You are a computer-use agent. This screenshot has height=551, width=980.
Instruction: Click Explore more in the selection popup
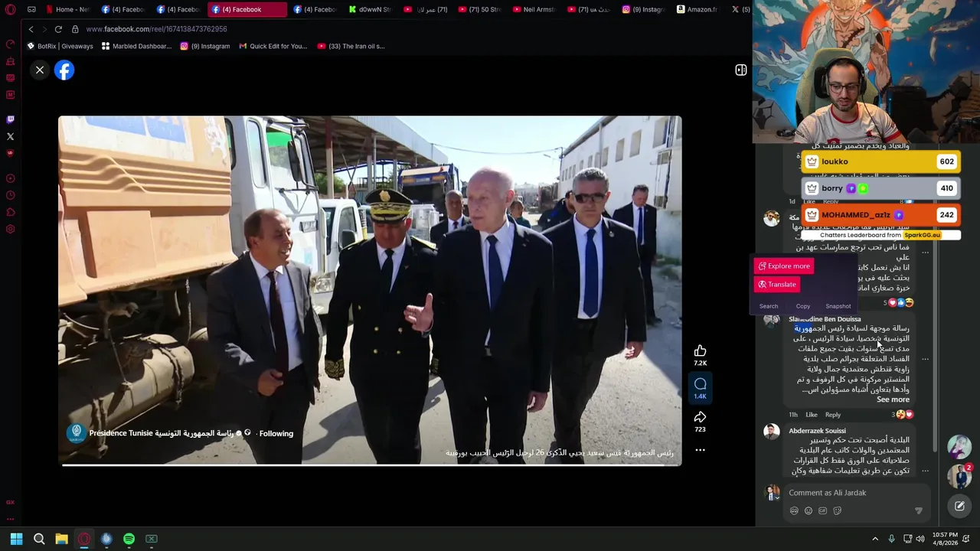coord(783,266)
